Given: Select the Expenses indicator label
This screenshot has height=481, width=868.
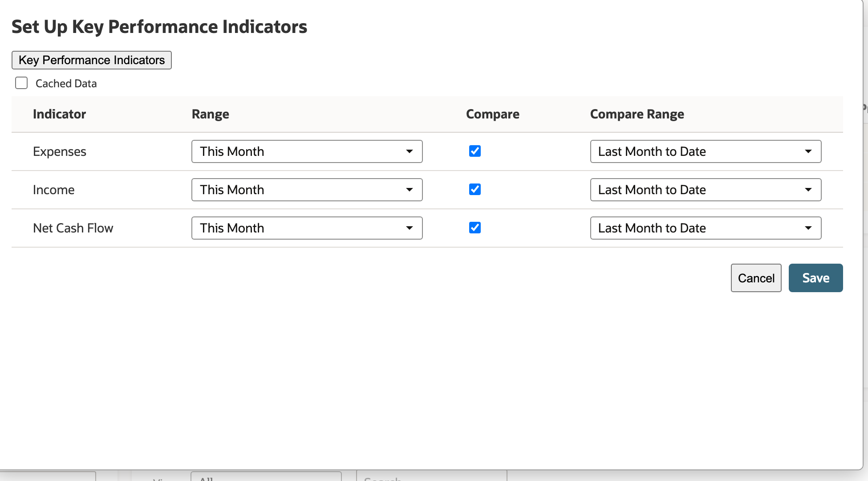Looking at the screenshot, I should coord(60,151).
